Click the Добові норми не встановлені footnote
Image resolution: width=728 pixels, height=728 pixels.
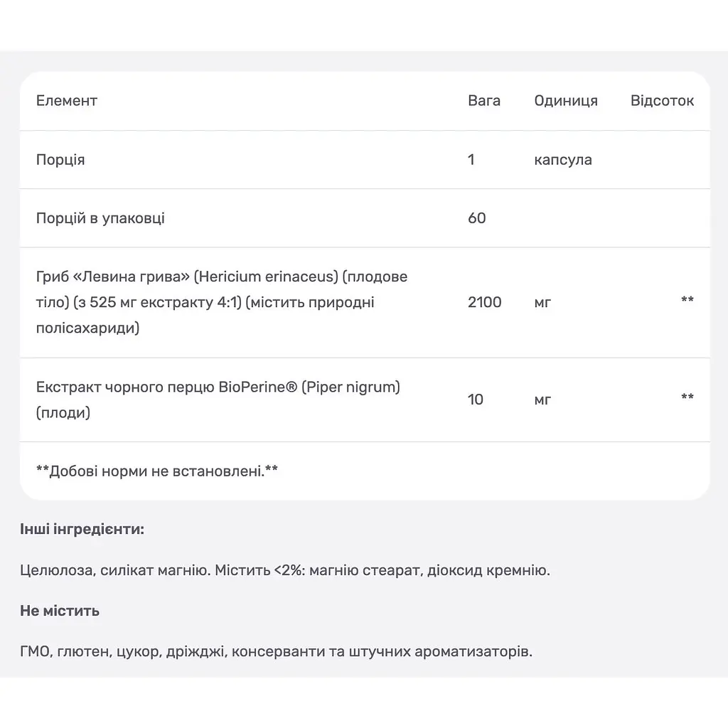click(157, 471)
